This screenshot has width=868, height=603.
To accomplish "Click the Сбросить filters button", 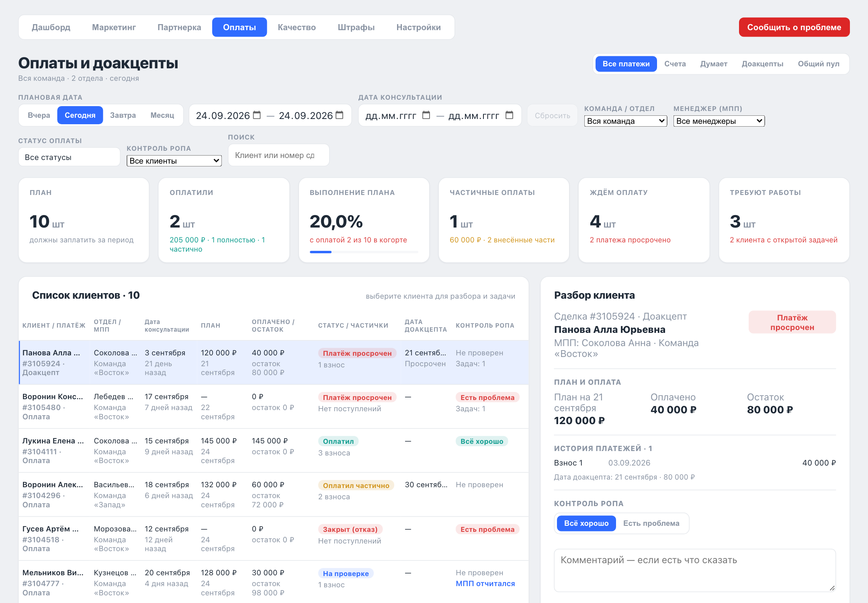I will [x=552, y=116].
